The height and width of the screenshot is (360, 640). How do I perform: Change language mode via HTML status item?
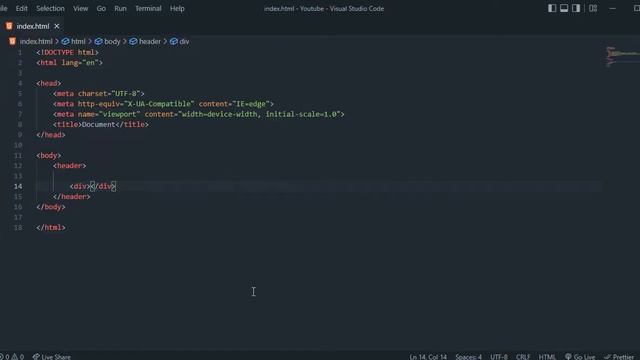click(547, 356)
